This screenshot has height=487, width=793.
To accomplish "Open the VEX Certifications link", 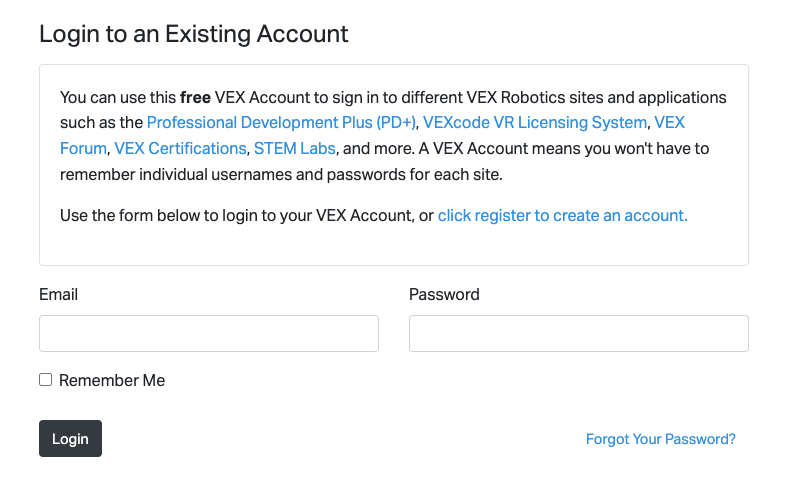I will click(x=180, y=148).
